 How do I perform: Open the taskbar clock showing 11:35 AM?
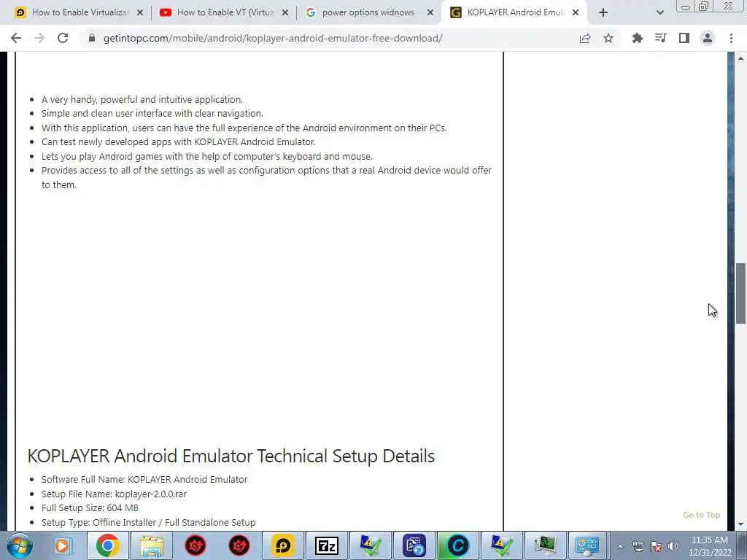[710, 546]
